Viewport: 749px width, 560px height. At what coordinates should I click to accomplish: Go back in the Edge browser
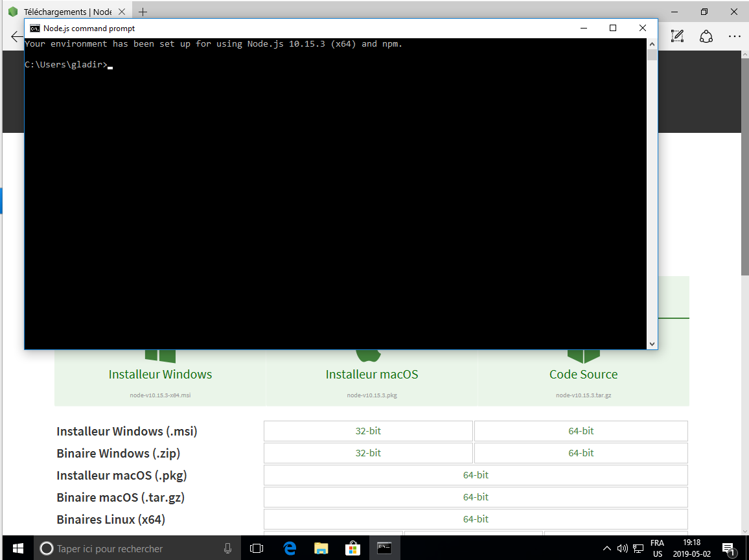tap(17, 36)
